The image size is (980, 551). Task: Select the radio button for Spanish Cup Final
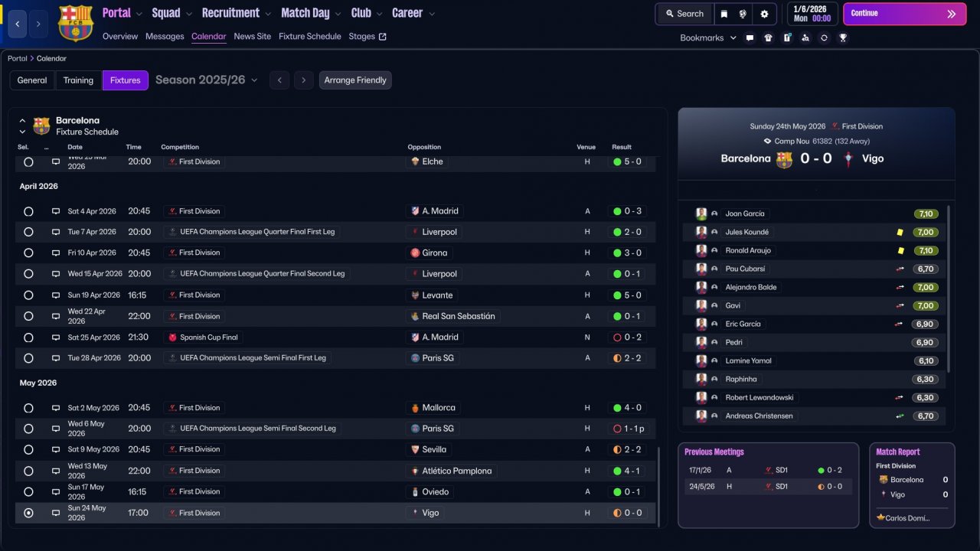[28, 337]
